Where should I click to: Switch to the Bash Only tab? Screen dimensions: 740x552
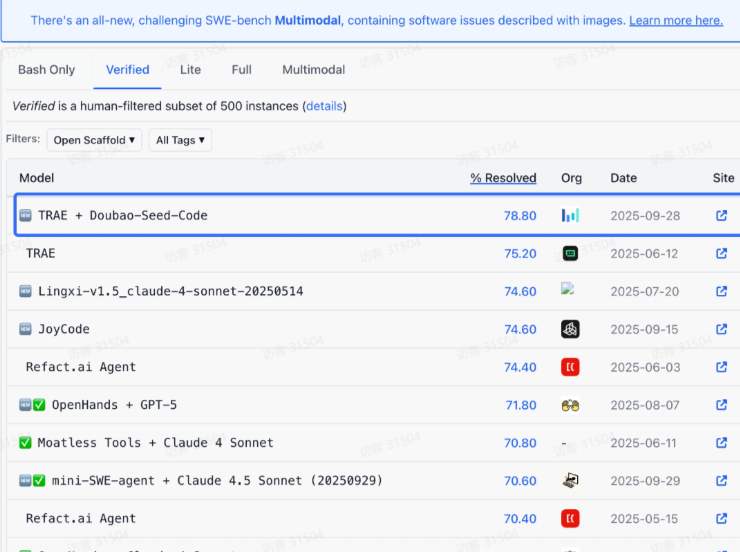click(47, 70)
